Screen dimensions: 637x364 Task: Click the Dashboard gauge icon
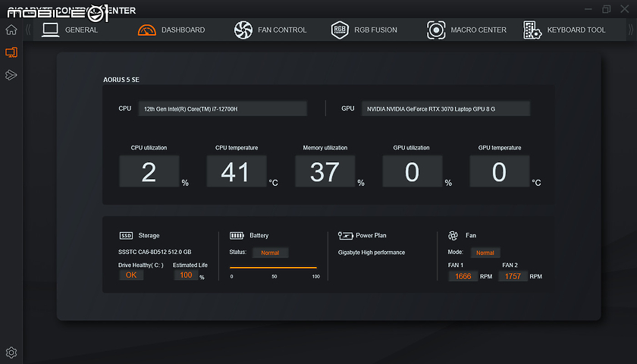[147, 30]
